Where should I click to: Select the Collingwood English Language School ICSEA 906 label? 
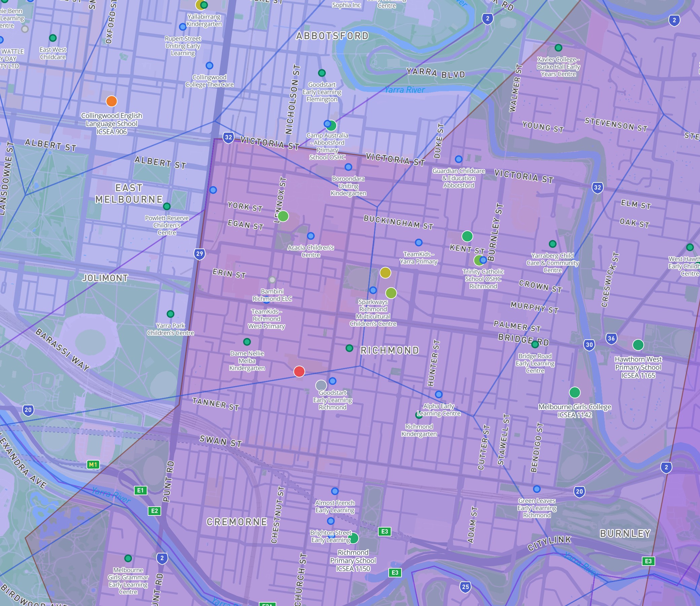point(111,124)
